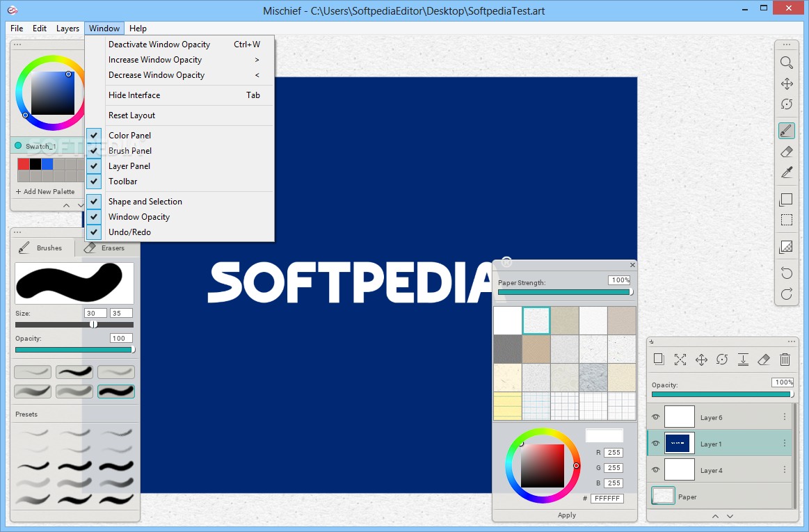Select the Pan move tool in right toolbar
The height and width of the screenshot is (532, 809).
click(x=786, y=83)
